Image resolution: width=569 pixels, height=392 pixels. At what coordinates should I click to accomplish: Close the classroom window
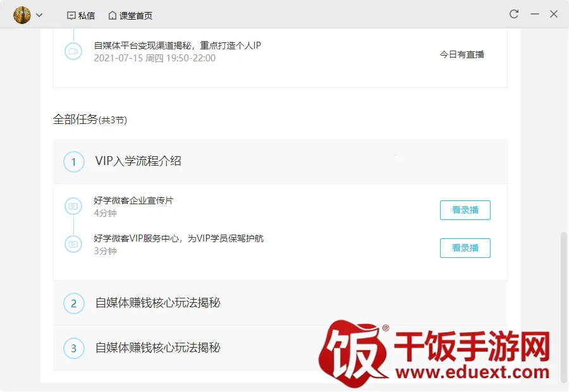[554, 14]
